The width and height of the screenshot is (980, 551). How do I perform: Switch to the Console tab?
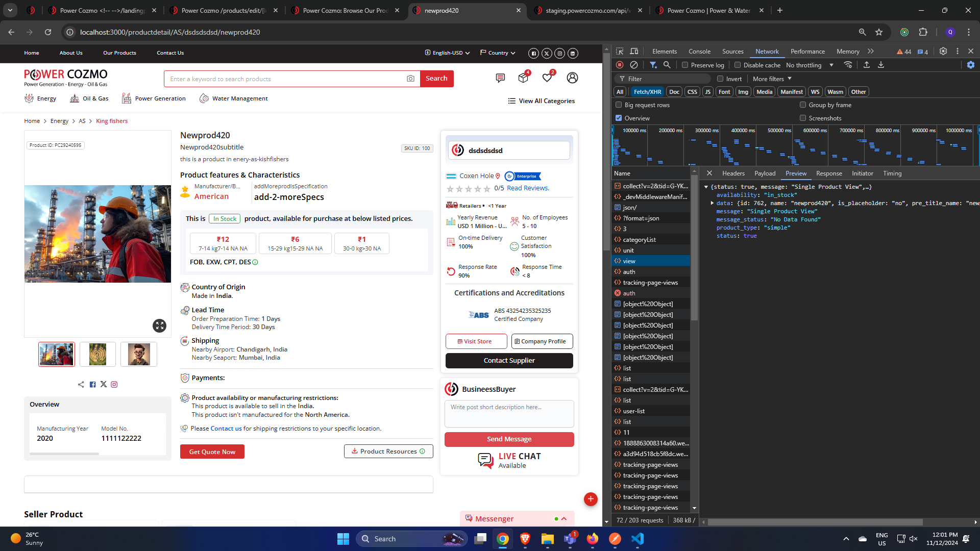coord(699,52)
